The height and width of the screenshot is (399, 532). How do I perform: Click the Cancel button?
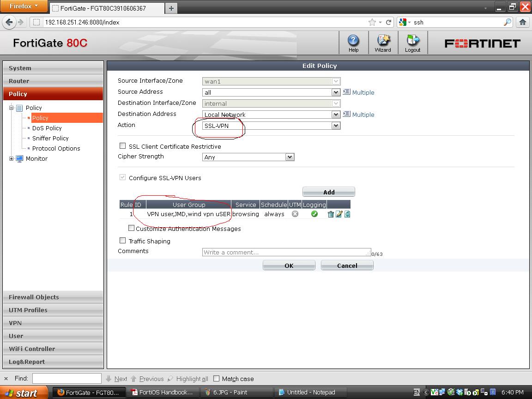tap(347, 266)
